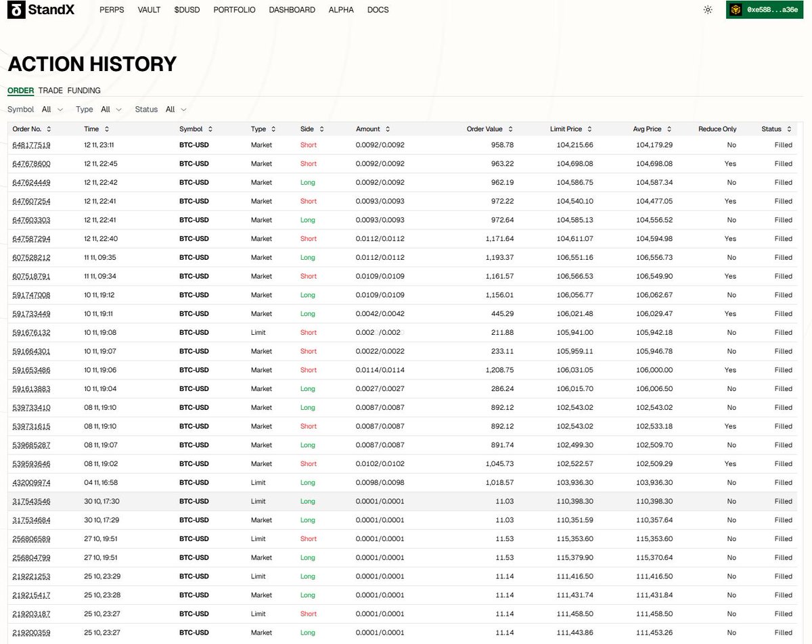Sort by Order Value column arrows
Viewport: 812px width, 644px height.
pyautogui.click(x=511, y=129)
